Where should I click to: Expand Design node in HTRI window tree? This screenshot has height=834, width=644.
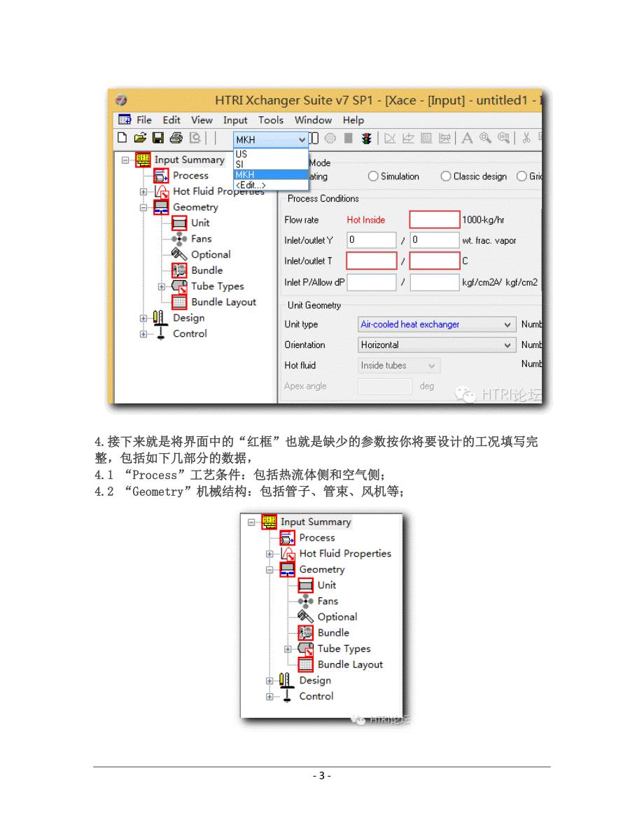point(143,319)
